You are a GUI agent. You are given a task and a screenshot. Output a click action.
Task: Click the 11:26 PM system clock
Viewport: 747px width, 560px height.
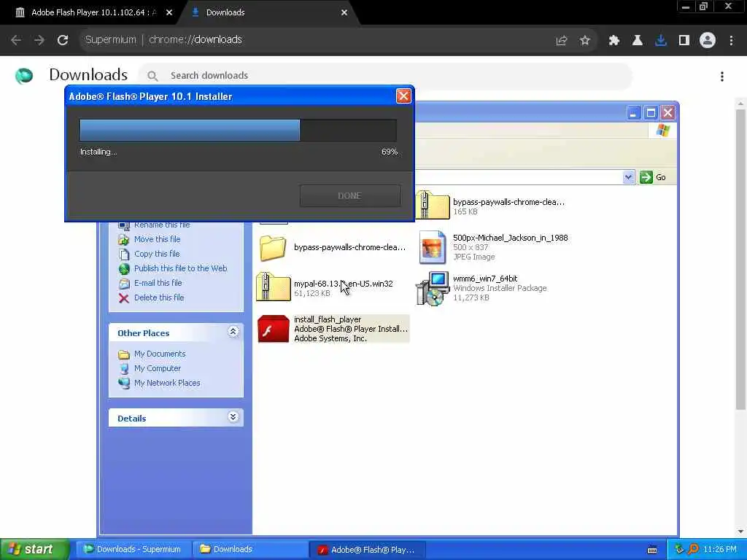tap(720, 550)
